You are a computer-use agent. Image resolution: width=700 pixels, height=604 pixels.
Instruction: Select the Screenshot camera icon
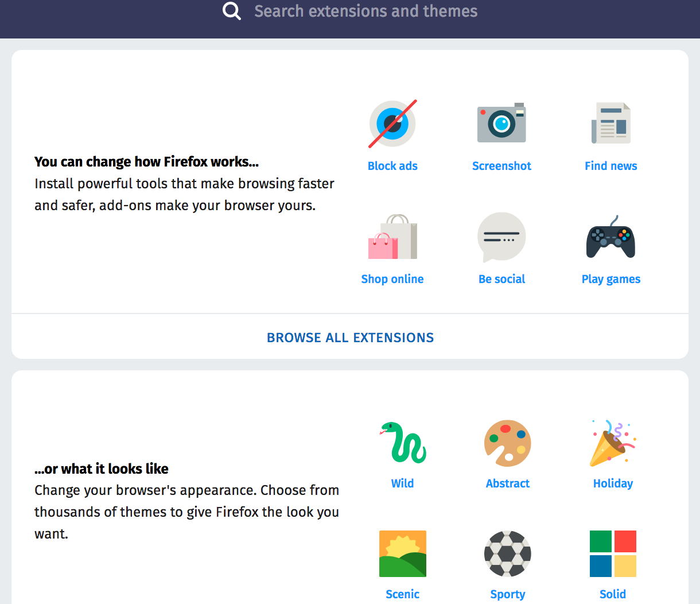[x=502, y=123]
